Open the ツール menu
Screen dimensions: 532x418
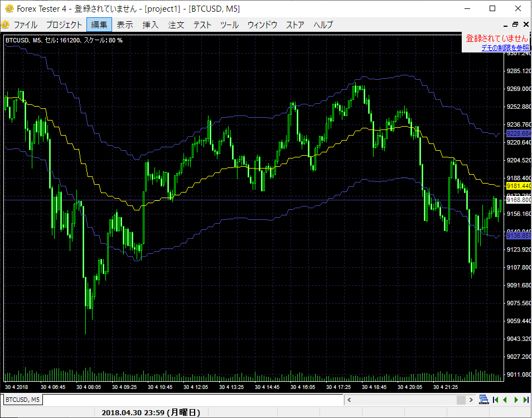point(229,25)
